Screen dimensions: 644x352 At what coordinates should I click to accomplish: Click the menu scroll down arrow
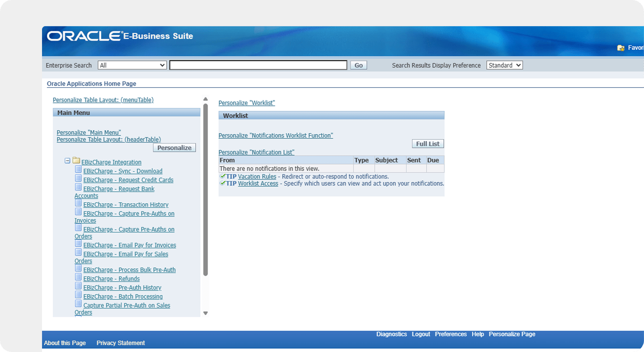(205, 313)
